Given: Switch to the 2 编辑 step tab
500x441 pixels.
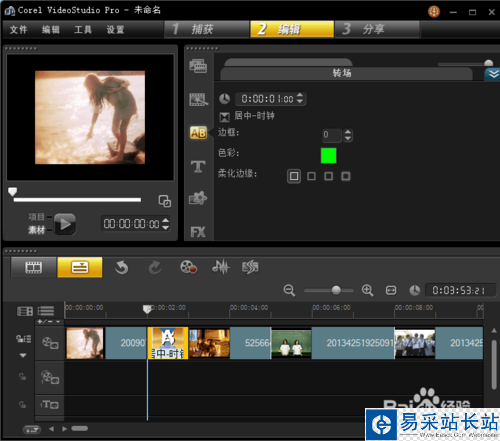Looking at the screenshot, I should point(292,29).
